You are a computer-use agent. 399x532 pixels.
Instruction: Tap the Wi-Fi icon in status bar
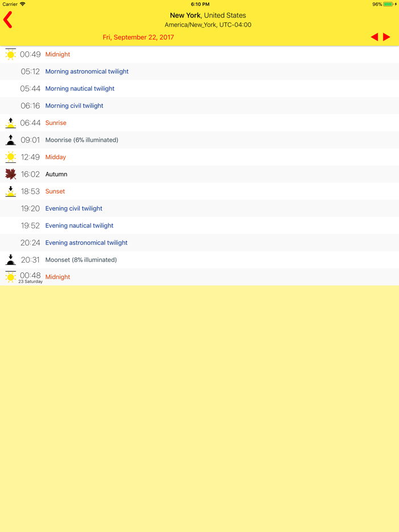tap(23, 4)
